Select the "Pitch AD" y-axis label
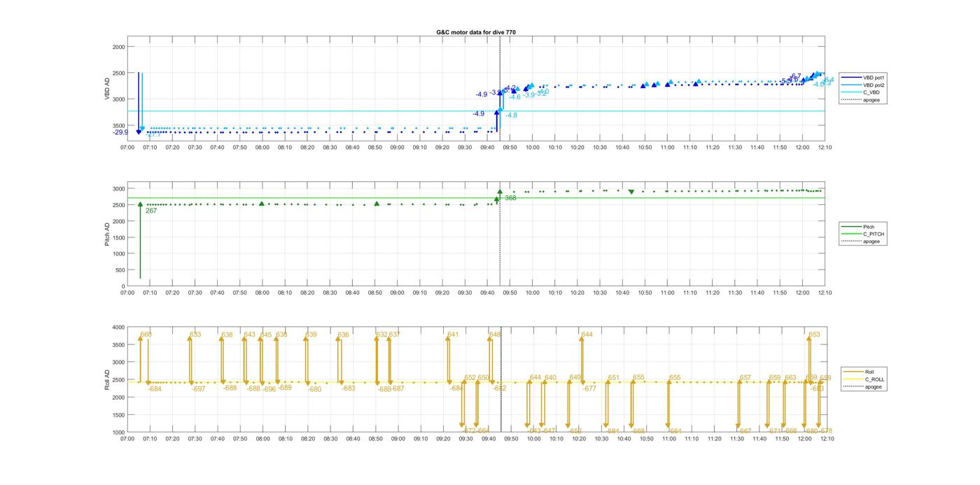980x485 pixels. (107, 234)
